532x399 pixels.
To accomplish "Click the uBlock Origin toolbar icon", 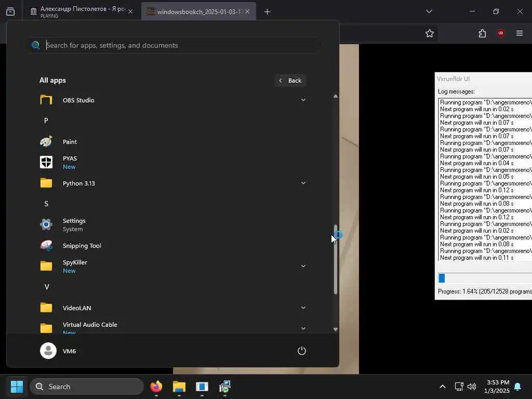I will [x=501, y=33].
